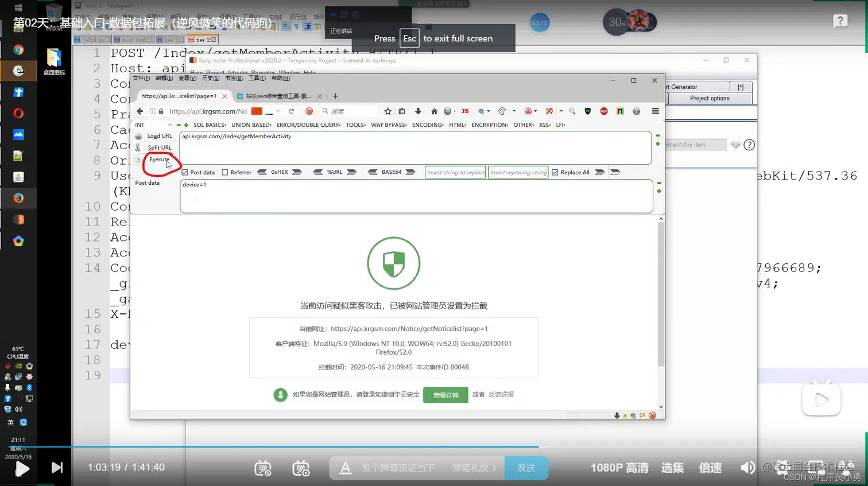Toggle the Post data checkbox
The image size is (868, 486).
pyautogui.click(x=185, y=172)
